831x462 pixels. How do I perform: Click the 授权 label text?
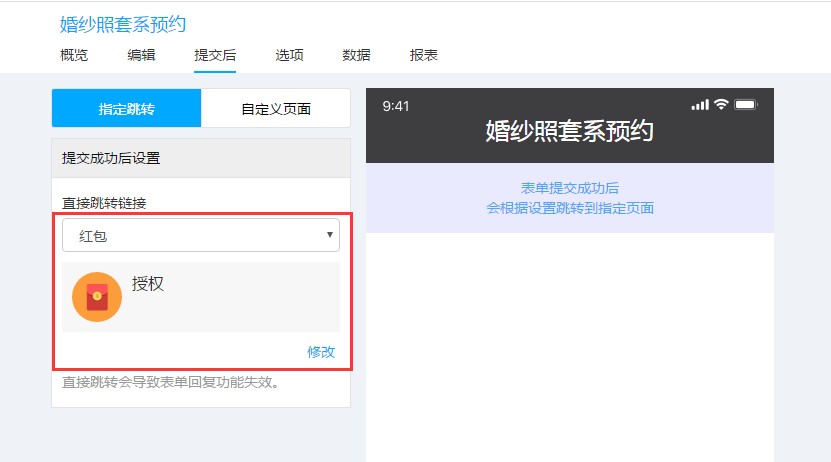tap(148, 283)
